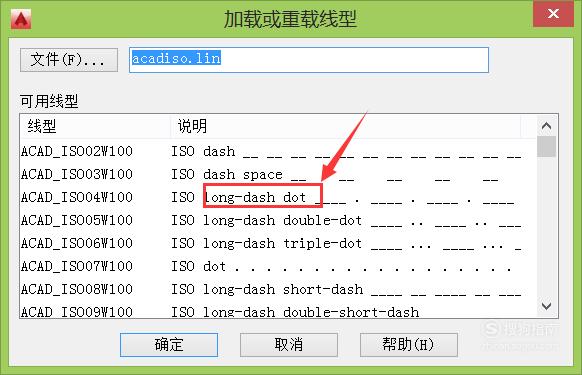Viewport: 582px width, 375px height.
Task: Select the ACAD_ISO06W100 linetype row
Action: pyautogui.click(x=278, y=244)
